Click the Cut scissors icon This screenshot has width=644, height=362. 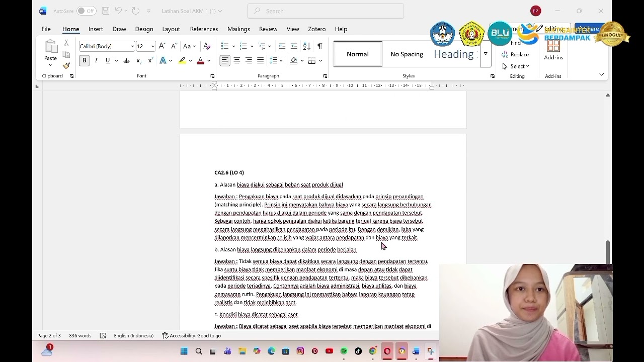tap(66, 44)
